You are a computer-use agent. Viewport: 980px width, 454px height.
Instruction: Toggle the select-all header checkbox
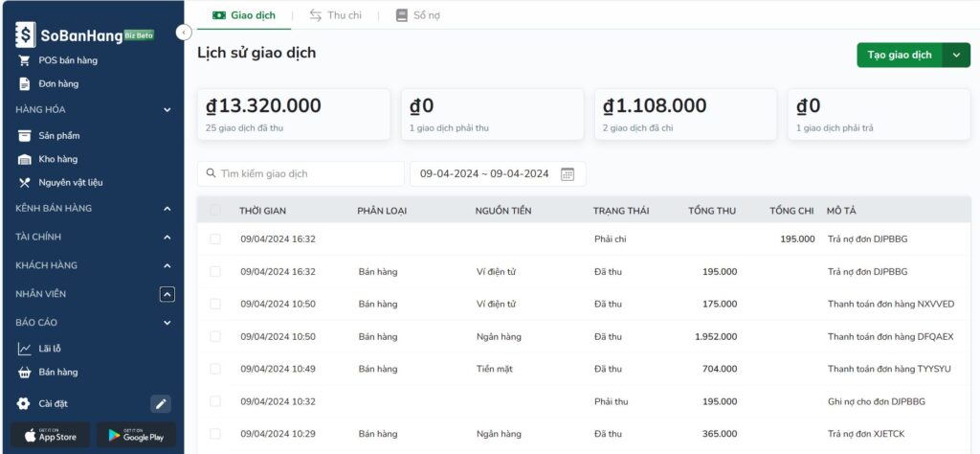point(215,211)
